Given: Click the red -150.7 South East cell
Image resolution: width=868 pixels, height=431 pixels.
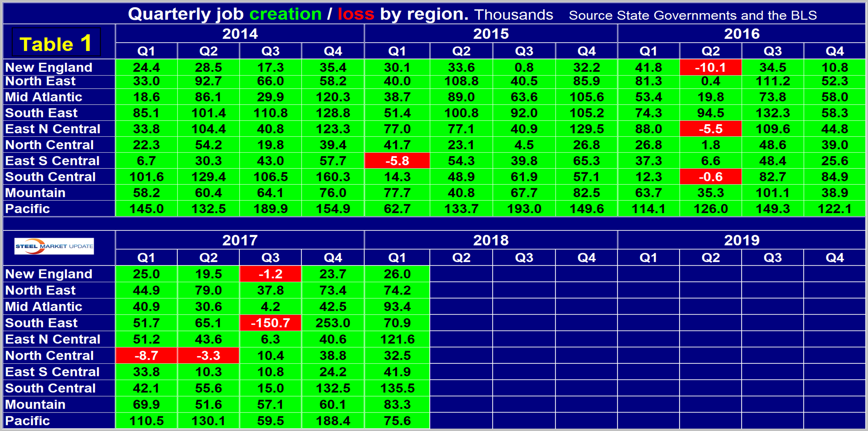Looking at the screenshot, I should [270, 323].
